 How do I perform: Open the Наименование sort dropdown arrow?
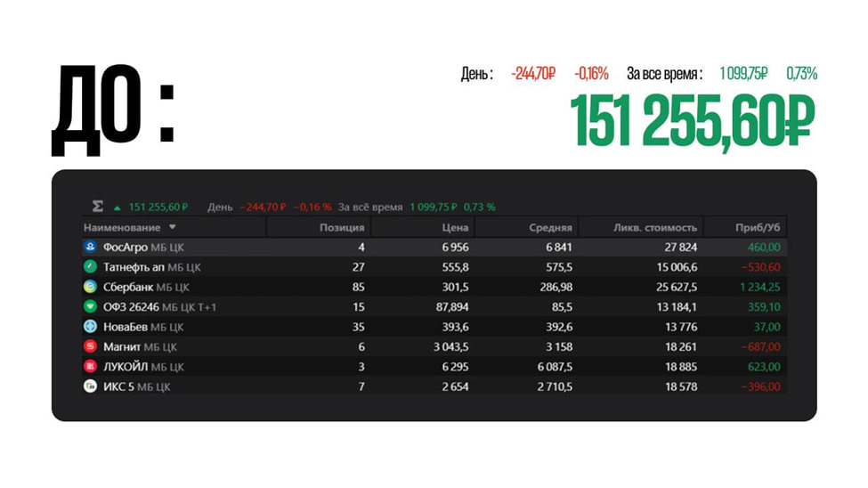(x=172, y=227)
